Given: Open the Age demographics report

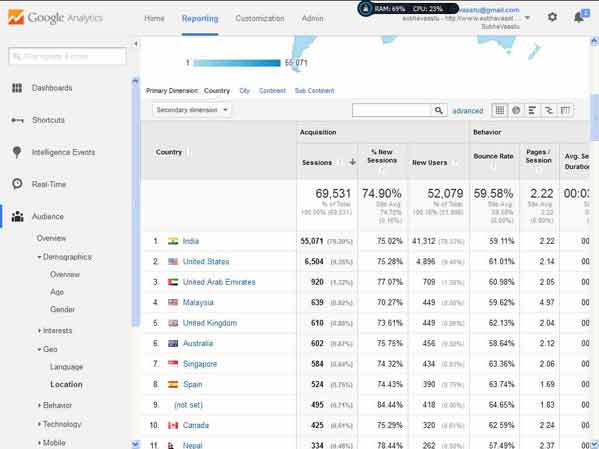Looking at the screenshot, I should click(x=57, y=292).
